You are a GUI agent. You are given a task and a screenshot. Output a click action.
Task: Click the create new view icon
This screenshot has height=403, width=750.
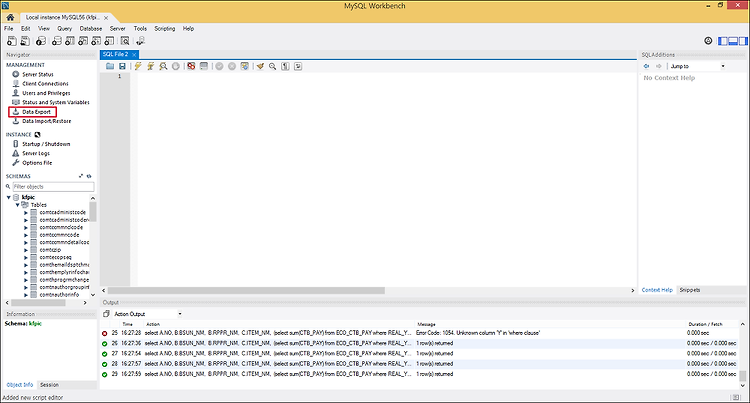point(83,41)
